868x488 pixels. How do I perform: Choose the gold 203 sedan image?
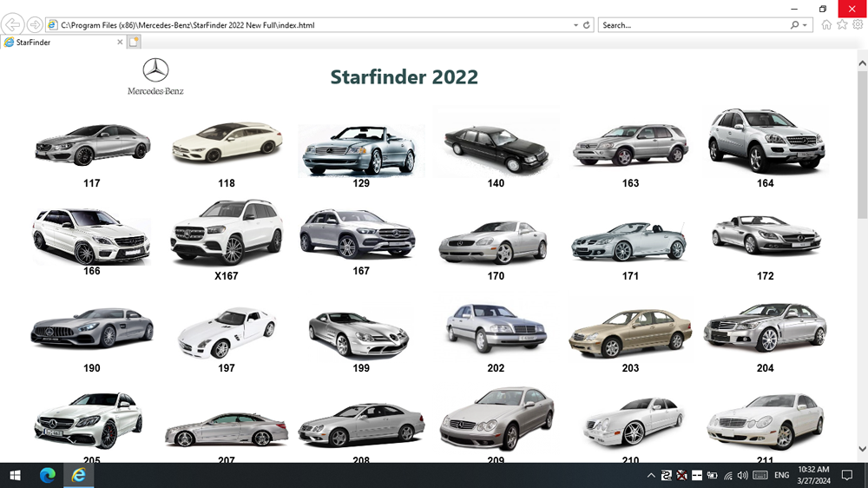(x=630, y=333)
